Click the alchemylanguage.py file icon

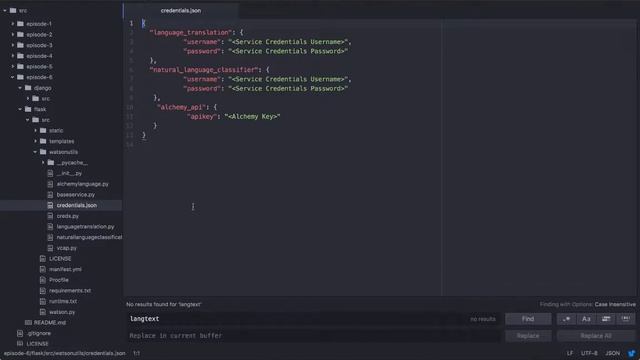(51, 184)
